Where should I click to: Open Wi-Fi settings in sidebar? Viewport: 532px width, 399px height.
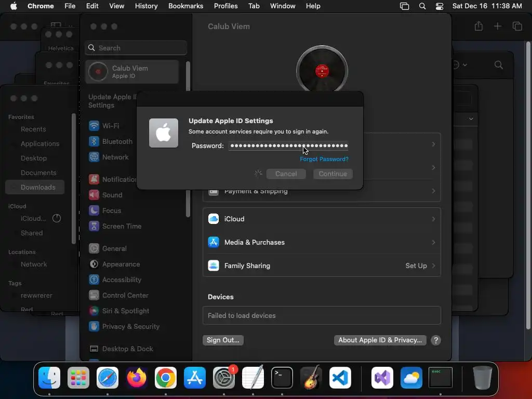tap(104, 126)
